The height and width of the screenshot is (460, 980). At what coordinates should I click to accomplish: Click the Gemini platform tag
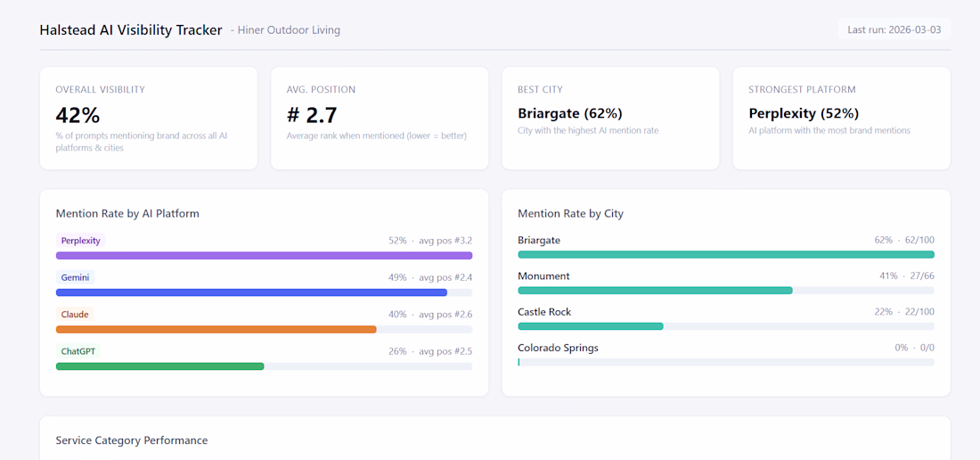pos(75,277)
